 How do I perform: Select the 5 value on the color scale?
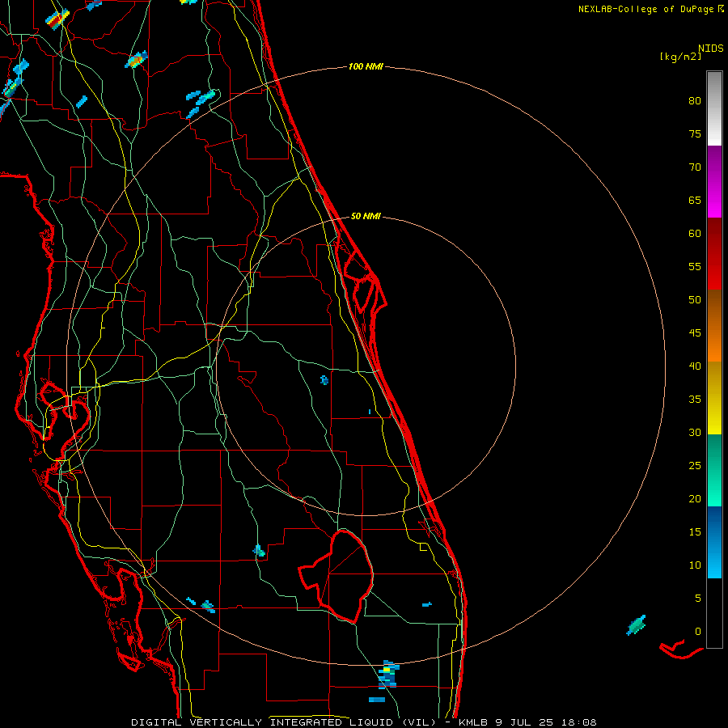tap(698, 599)
